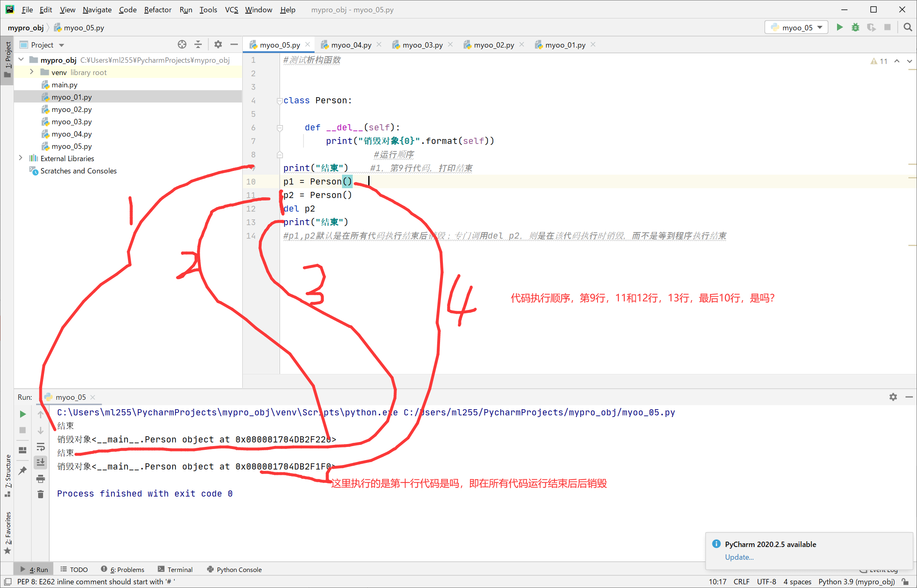This screenshot has width=917, height=588.
Task: Click gutter line number 13
Action: (251, 222)
